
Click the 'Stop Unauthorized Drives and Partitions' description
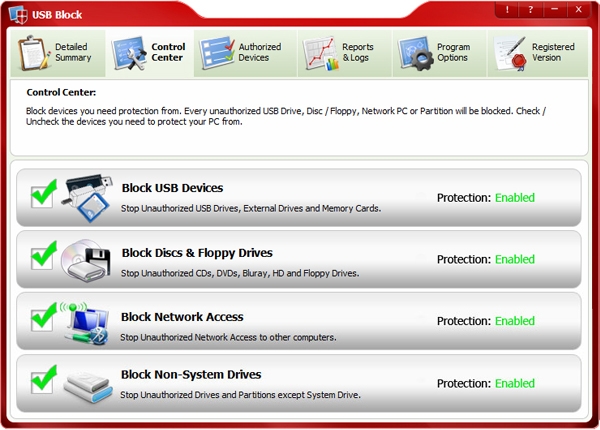pos(240,395)
